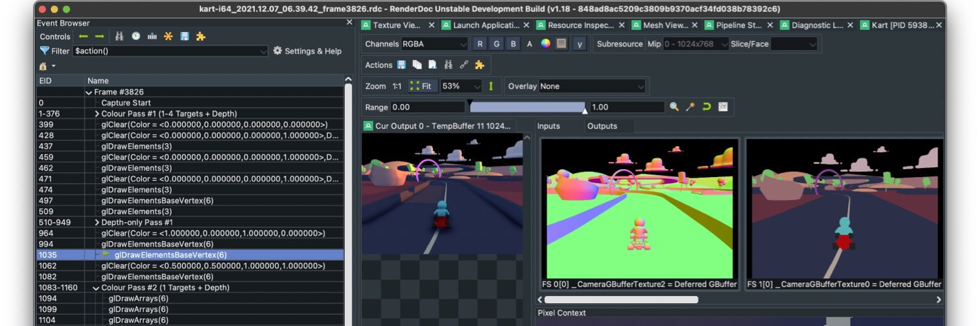Click the Range maximum 1.00 field

[627, 107]
